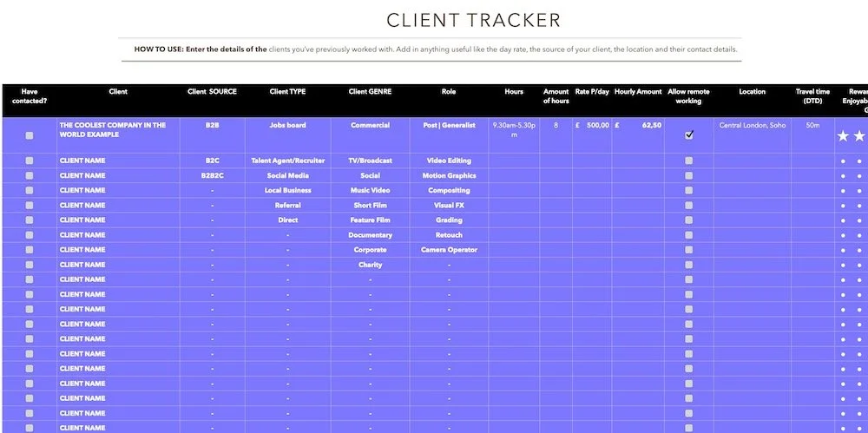The width and height of the screenshot is (868, 433).
Task: Enable Allow remote working in the Retouch row
Action: click(688, 235)
